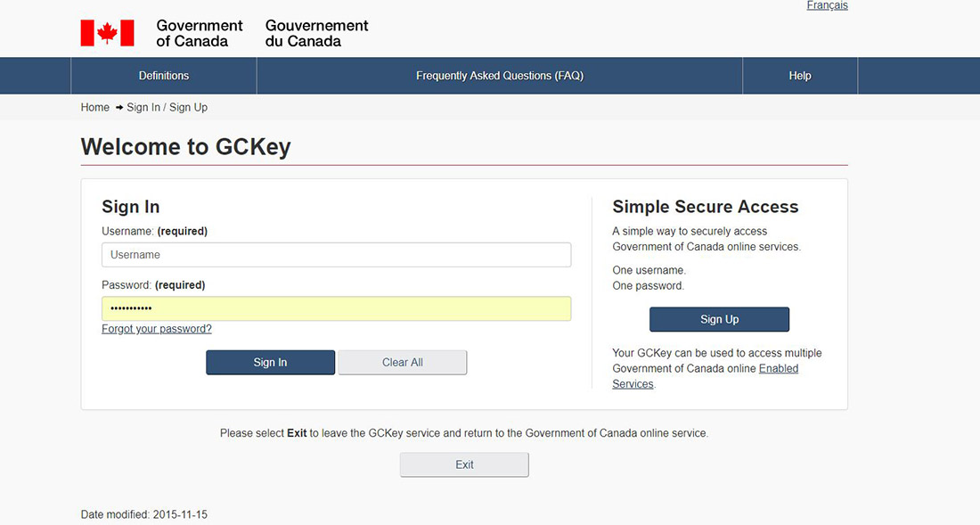Open the Forgot your password link
Screen dimensions: 980x525
pos(157,329)
